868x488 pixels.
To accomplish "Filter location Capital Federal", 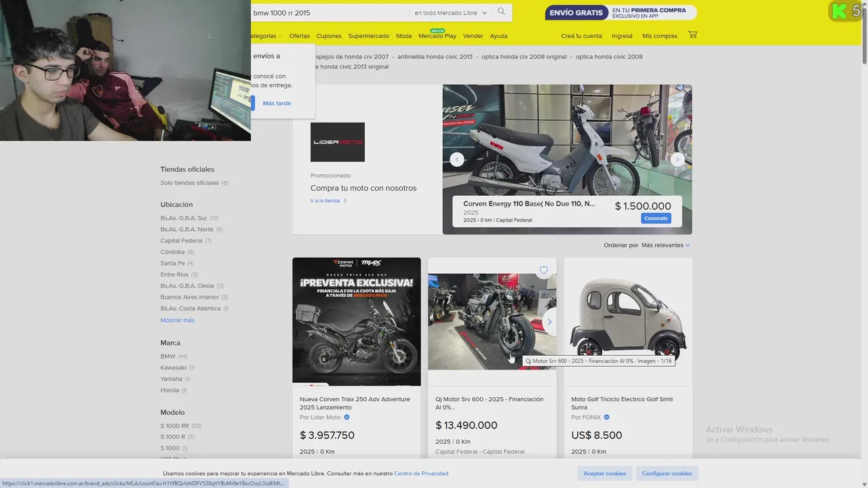I will pos(186,241).
